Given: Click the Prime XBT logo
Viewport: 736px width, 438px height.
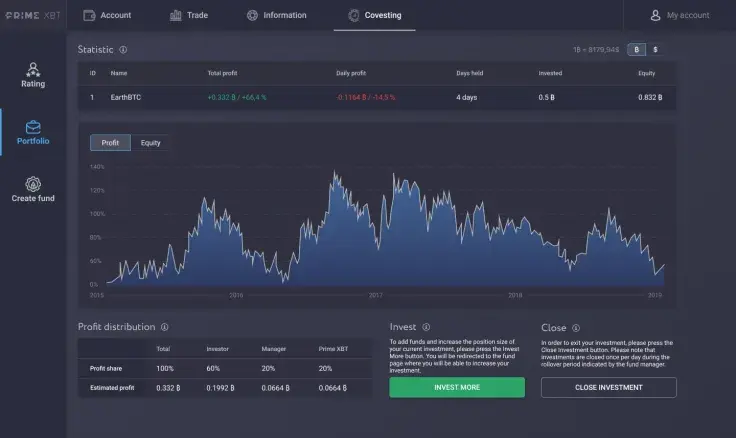Looking at the screenshot, I should [33, 16].
